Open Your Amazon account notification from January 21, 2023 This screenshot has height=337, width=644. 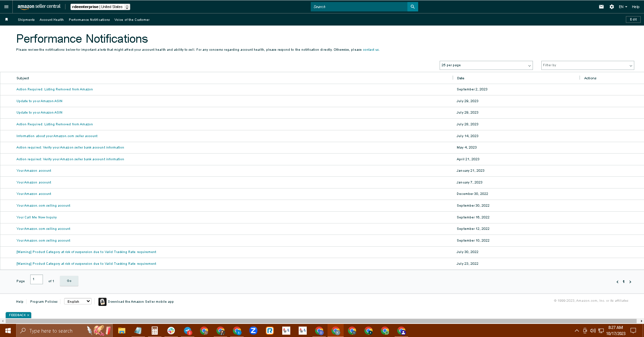click(x=34, y=171)
